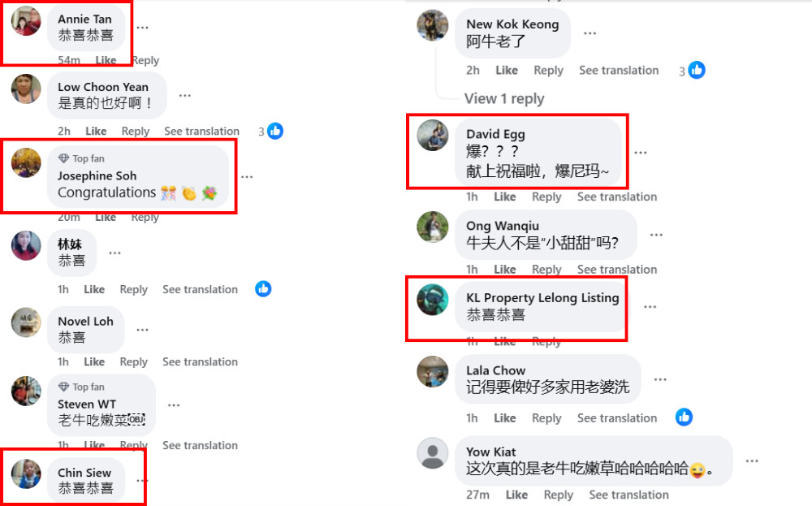
Task: Open more options beside Yow Kiat's comment
Action: click(x=752, y=461)
